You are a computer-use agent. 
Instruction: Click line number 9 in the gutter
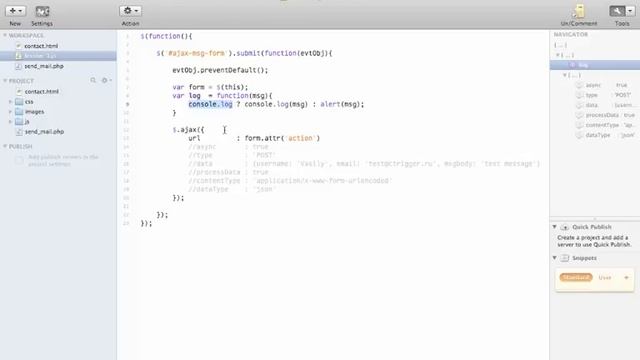[x=127, y=104]
